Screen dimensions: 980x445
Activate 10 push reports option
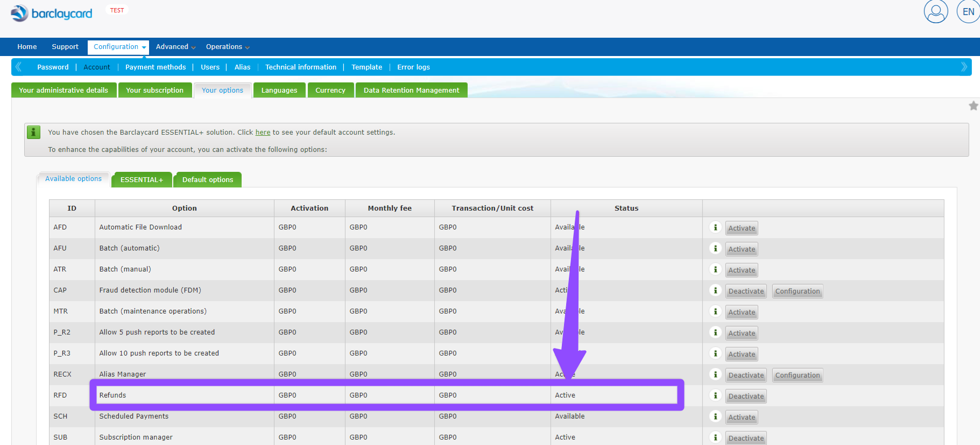point(742,354)
